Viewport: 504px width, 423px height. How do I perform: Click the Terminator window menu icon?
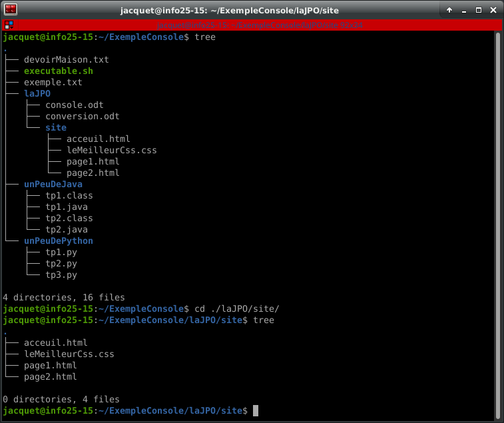(x=11, y=10)
